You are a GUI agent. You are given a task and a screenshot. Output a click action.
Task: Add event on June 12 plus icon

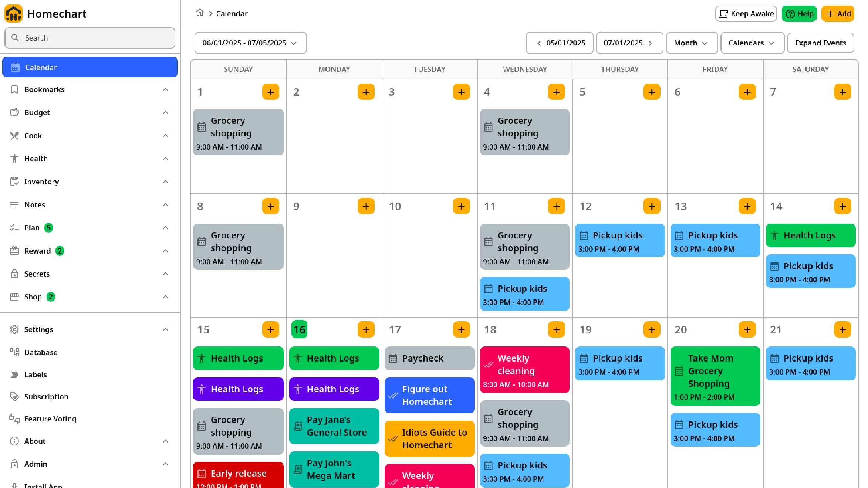click(652, 206)
